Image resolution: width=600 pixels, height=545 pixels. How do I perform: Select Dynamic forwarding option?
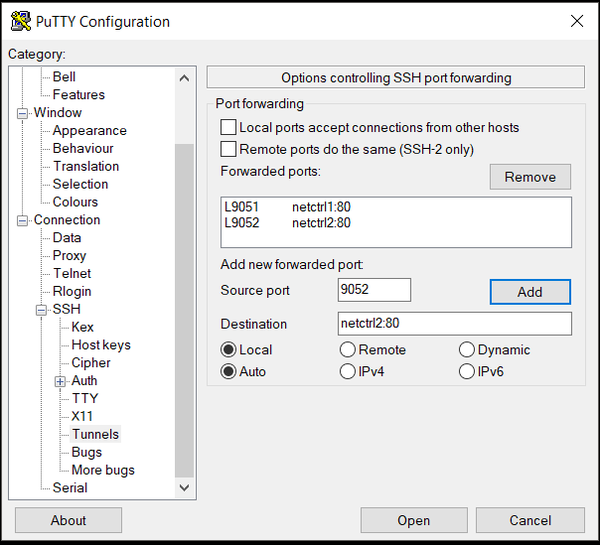467,349
